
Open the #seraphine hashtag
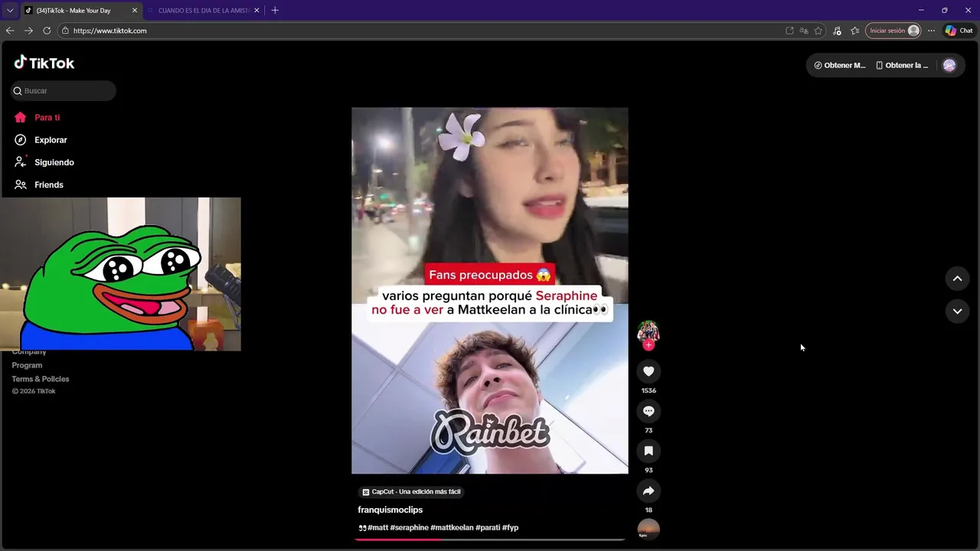(410, 528)
